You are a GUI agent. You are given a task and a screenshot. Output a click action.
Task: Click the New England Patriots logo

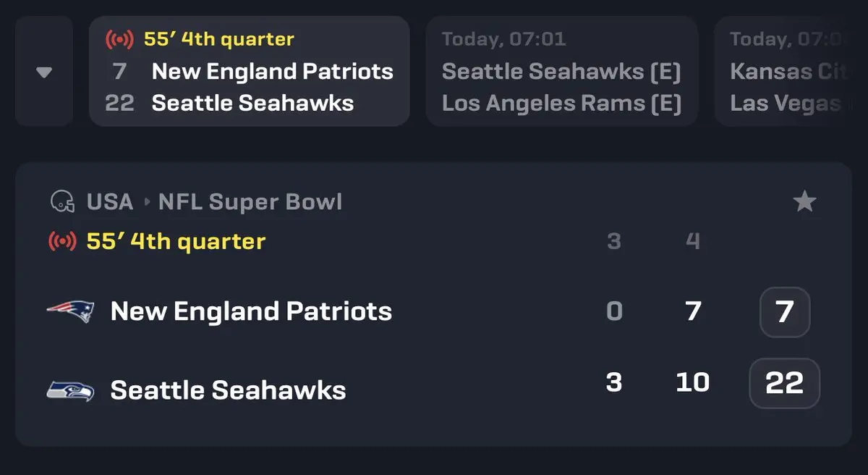click(x=70, y=311)
